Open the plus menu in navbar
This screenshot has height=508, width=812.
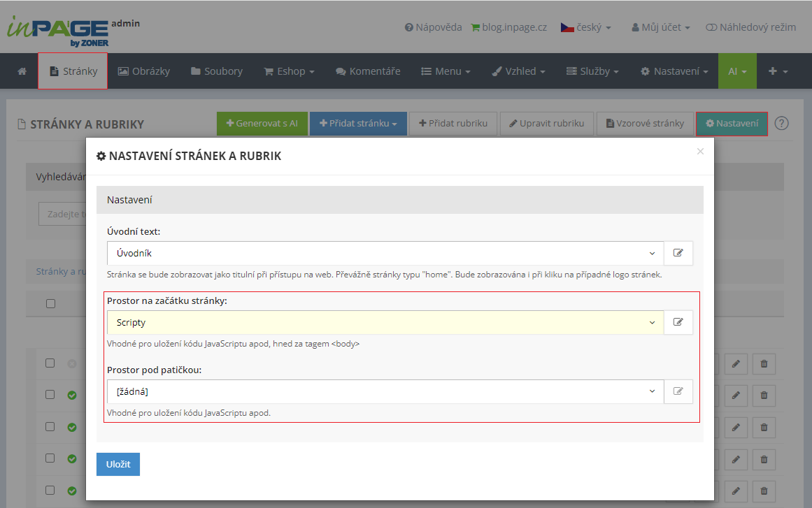[778, 71]
